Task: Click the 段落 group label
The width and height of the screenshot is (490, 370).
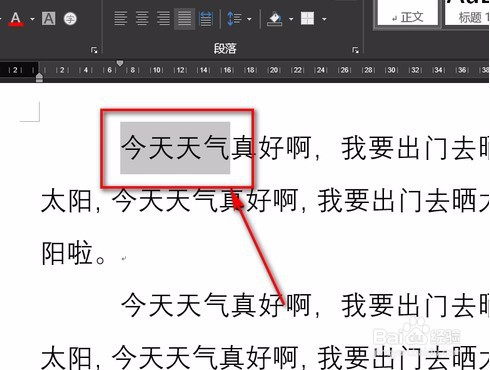Action: tap(225, 49)
